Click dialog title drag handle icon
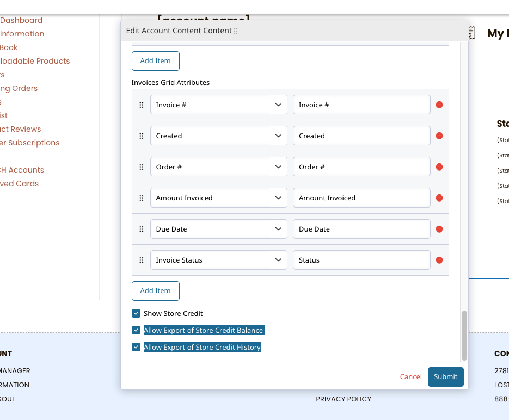The image size is (509, 420). [x=236, y=31]
